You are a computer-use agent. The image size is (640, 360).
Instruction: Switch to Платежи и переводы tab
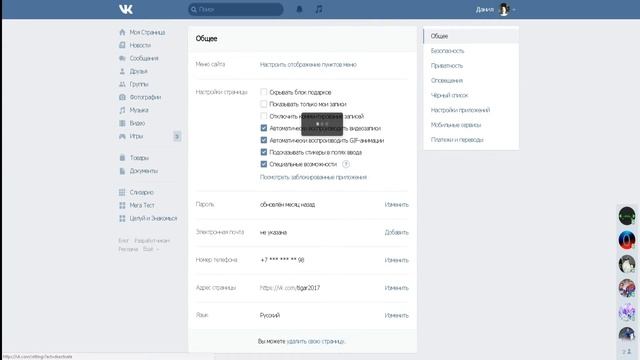coord(471,140)
